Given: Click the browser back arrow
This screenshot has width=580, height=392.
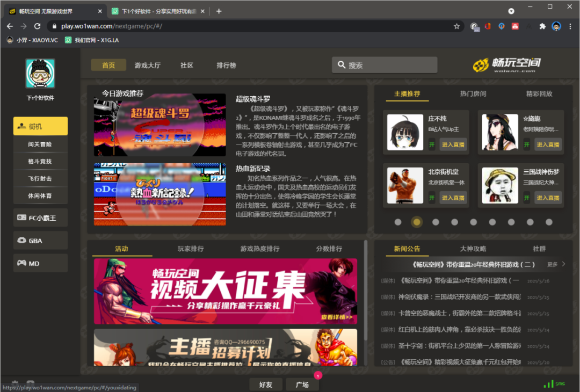Looking at the screenshot, I should [10, 26].
